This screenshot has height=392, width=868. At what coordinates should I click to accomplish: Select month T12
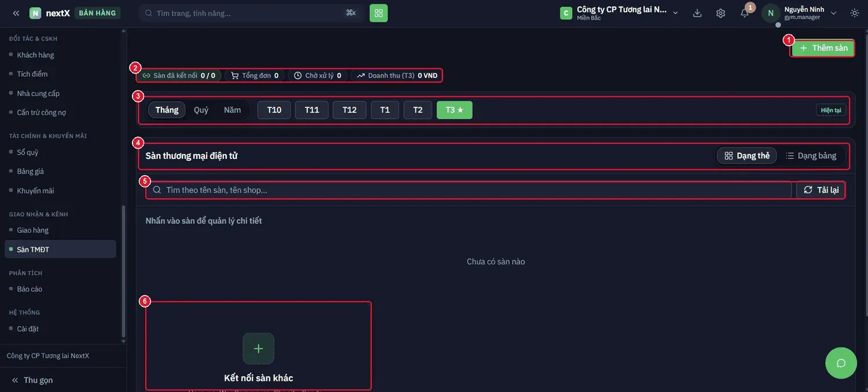tap(350, 110)
